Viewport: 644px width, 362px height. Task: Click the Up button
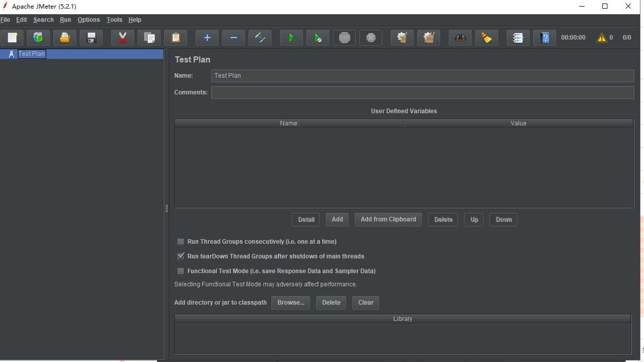[474, 219]
